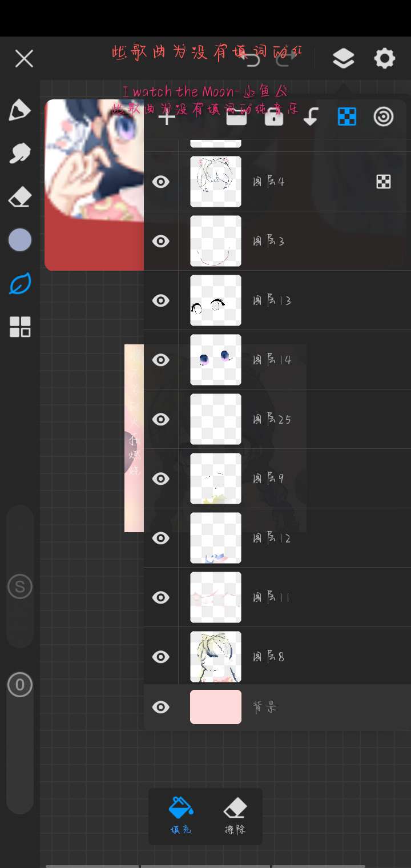Screen dimensions: 411x868
Task: Open the settings gear
Action: click(x=384, y=58)
